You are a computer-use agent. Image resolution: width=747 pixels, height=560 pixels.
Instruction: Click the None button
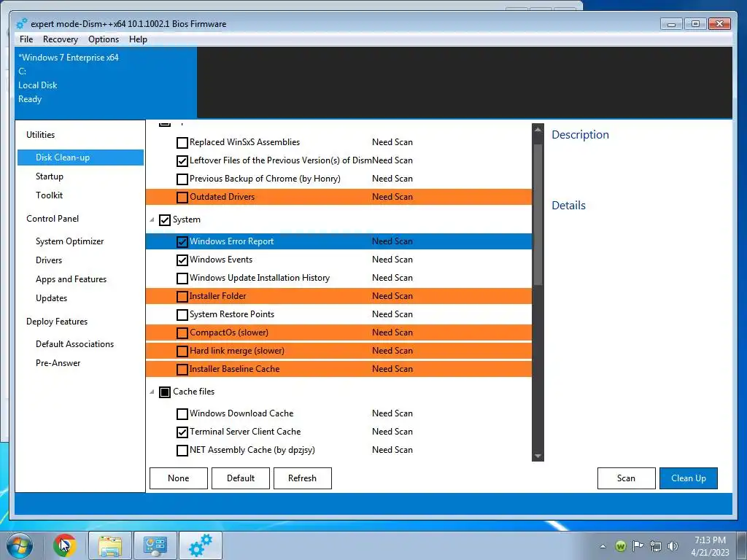pyautogui.click(x=179, y=478)
